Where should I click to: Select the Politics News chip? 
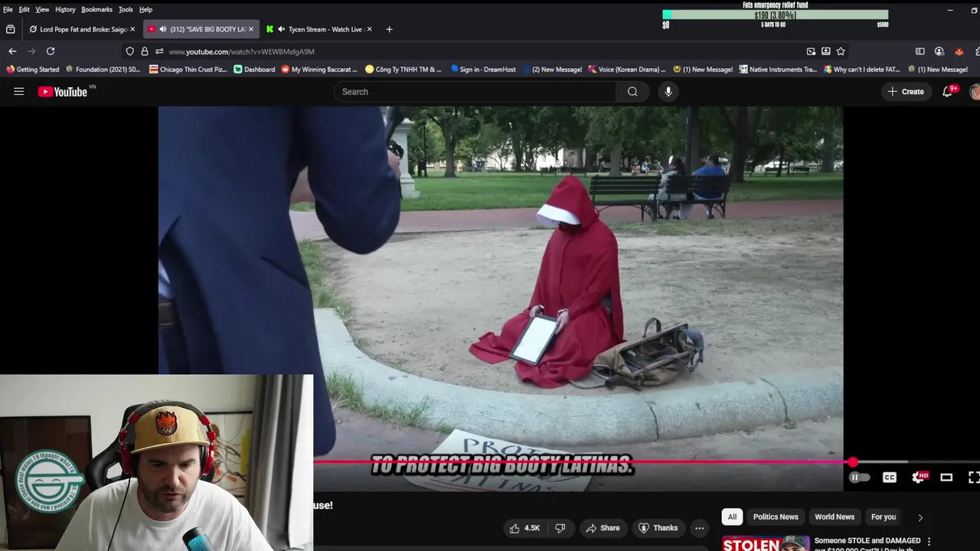pos(776,517)
